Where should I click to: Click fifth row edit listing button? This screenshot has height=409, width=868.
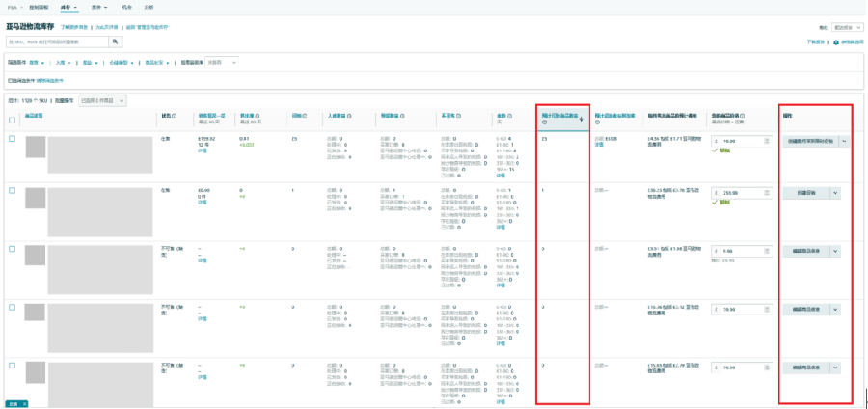(x=806, y=368)
